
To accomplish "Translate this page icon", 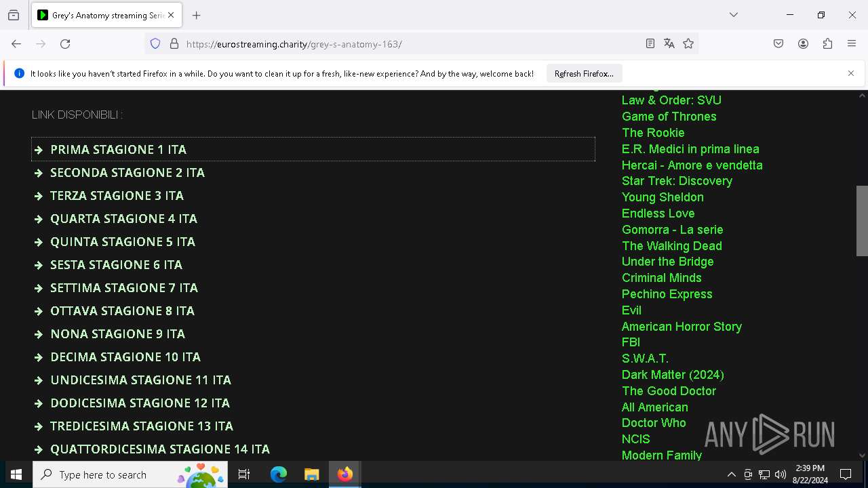I will 669,44.
